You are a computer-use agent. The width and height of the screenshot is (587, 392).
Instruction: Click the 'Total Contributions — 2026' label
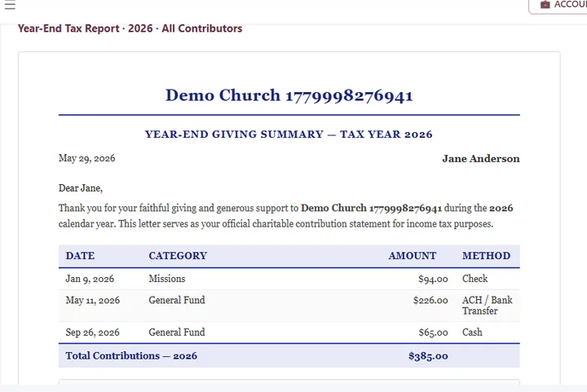[131, 355]
